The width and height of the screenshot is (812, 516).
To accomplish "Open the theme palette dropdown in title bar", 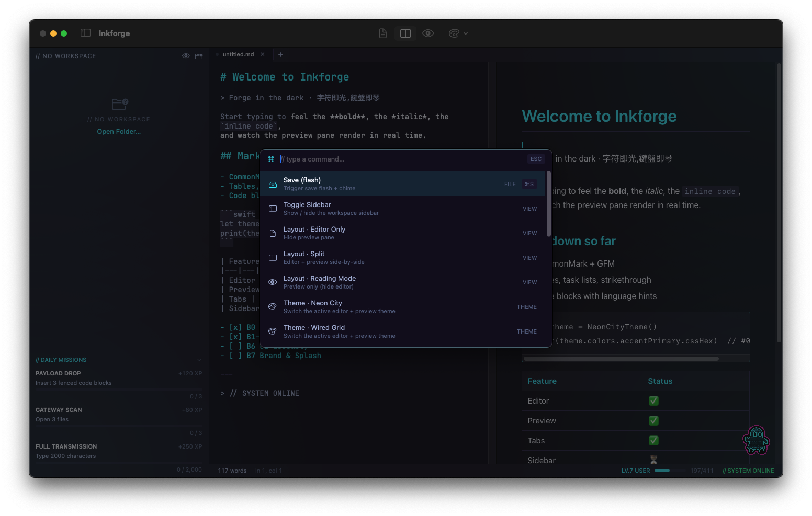I will pyautogui.click(x=458, y=33).
